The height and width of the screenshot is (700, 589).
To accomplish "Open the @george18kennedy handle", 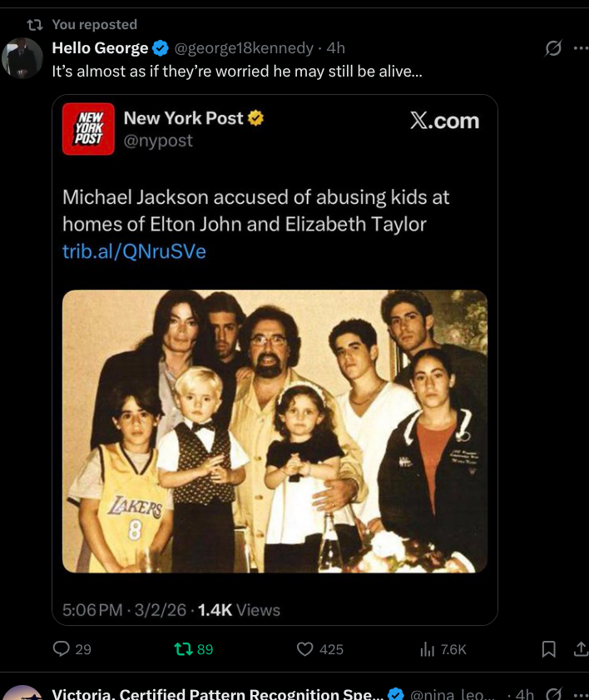I will (x=244, y=48).
